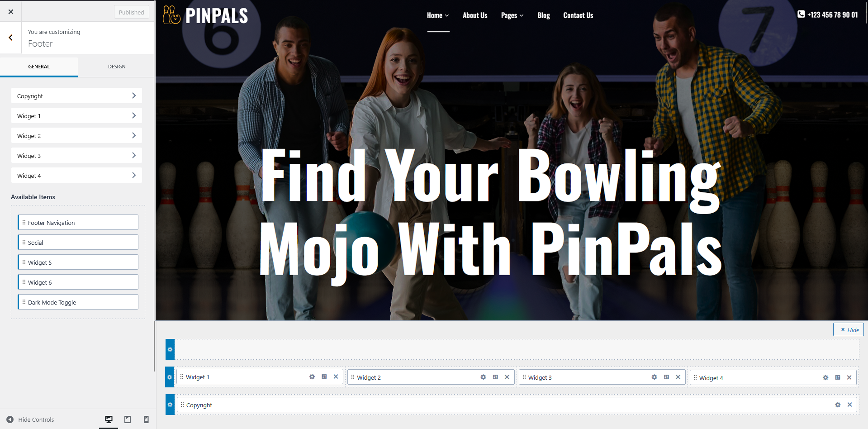This screenshot has height=429, width=868.
Task: Go back using the left chevron arrow
Action: (x=11, y=38)
